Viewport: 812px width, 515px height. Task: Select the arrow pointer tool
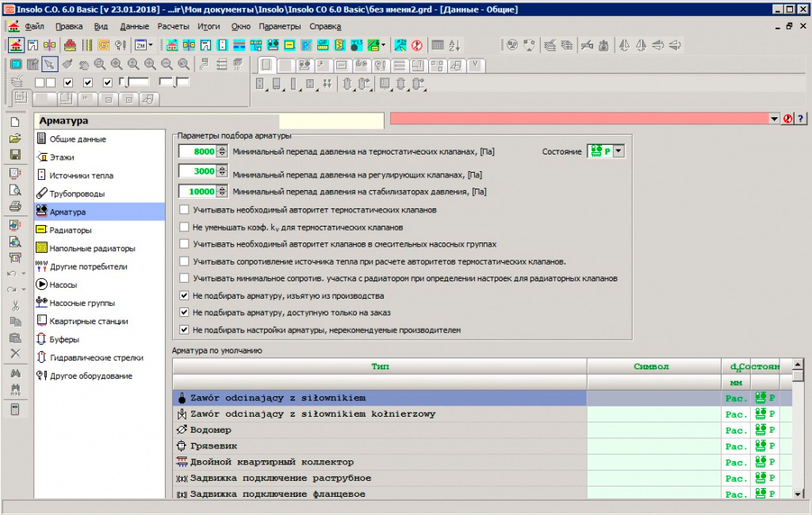(49, 64)
